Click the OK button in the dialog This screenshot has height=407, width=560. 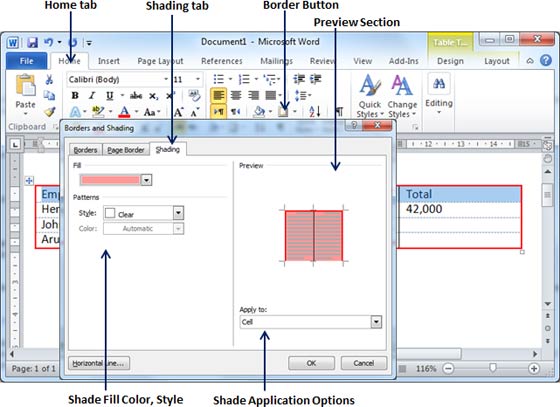(x=311, y=363)
